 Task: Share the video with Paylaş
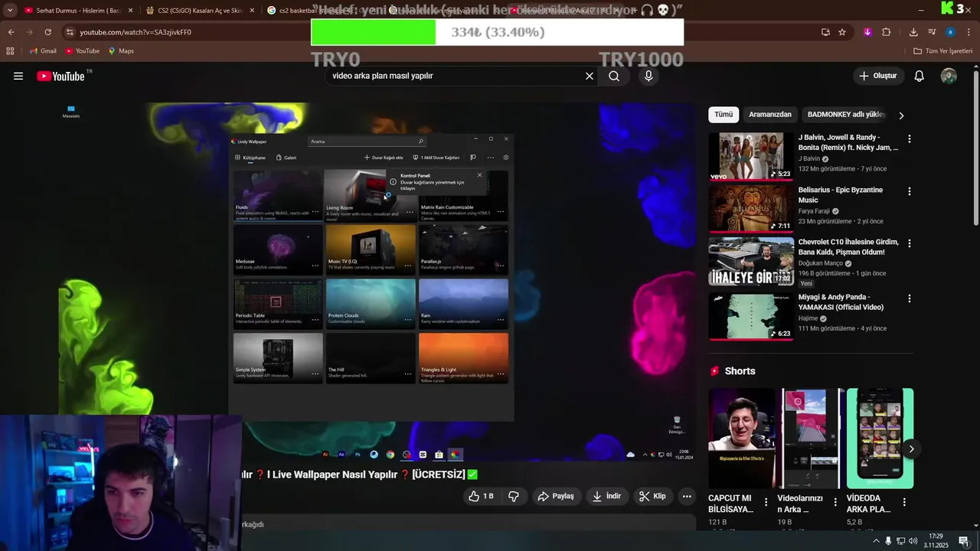click(x=556, y=496)
